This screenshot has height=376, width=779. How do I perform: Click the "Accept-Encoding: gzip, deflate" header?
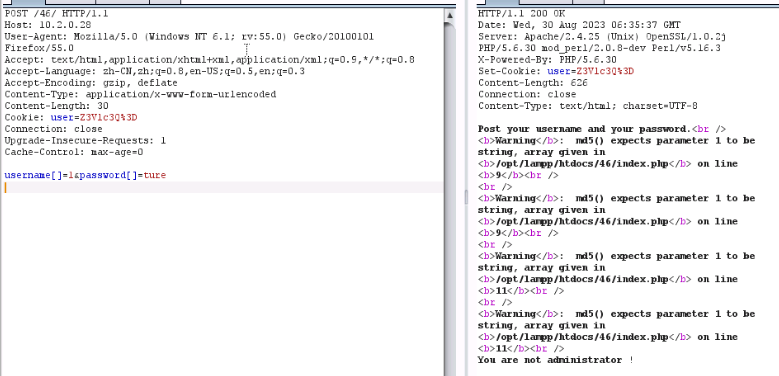pos(91,83)
